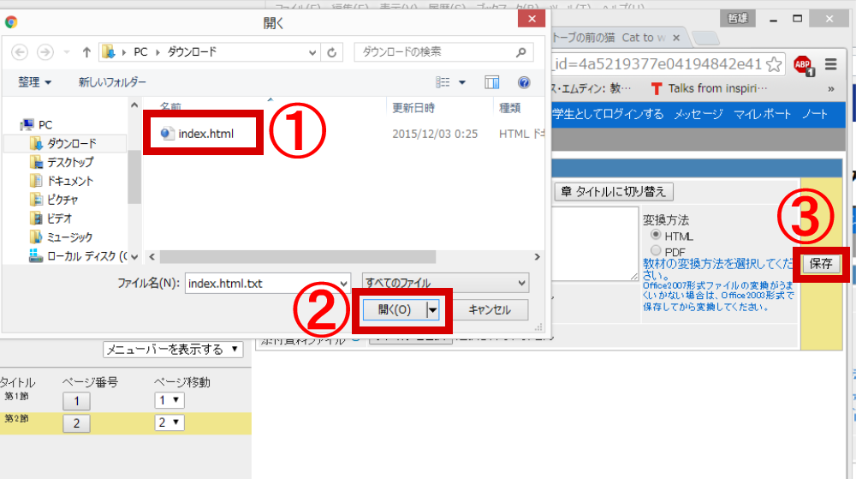Select ローカル ディスク in the navigation tree
This screenshot has width=868, height=479.
coord(78,256)
